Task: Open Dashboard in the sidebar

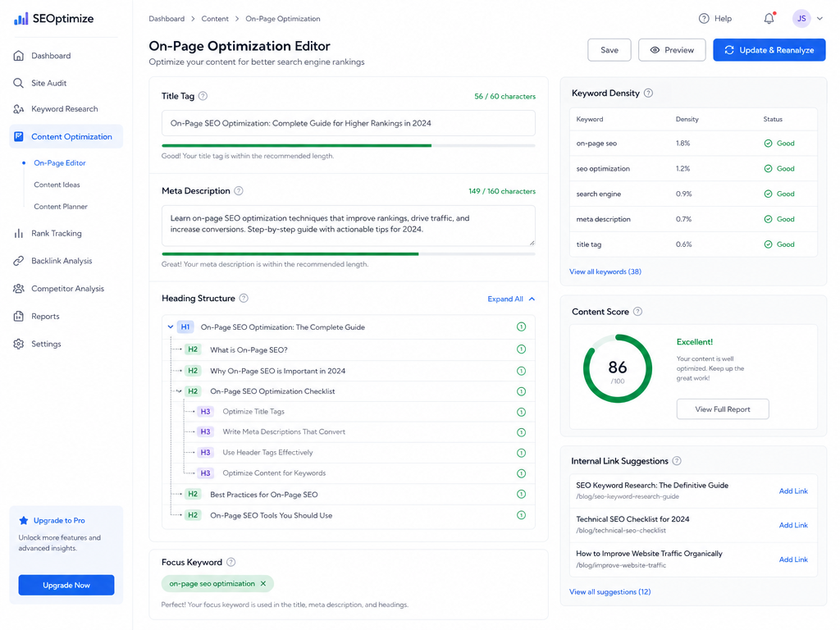Action: coord(66,56)
